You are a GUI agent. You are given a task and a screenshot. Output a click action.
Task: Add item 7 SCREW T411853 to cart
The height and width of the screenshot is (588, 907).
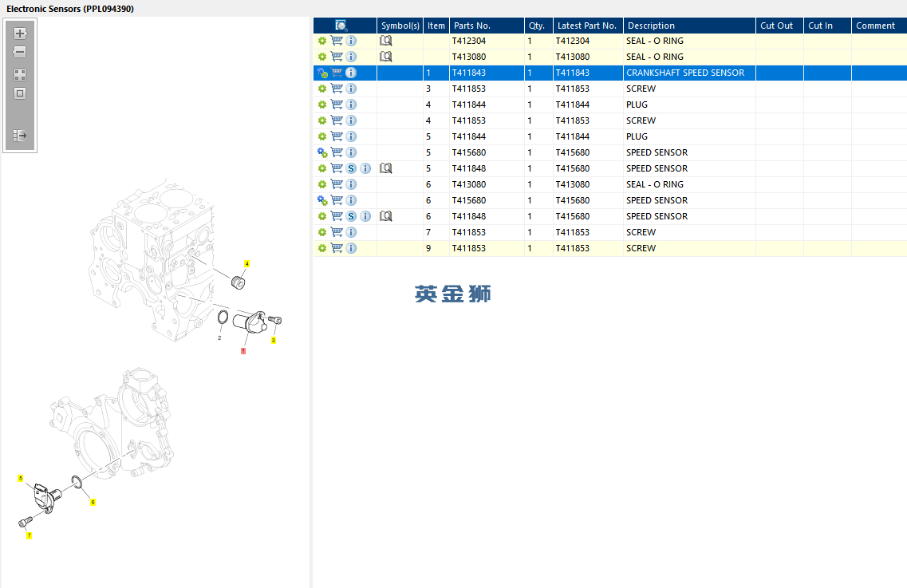coord(337,232)
